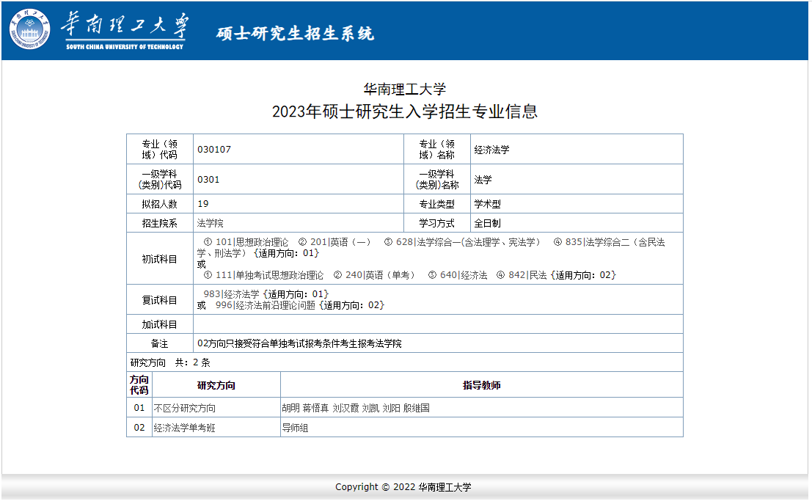This screenshot has height=504, width=812.
Task: Click the 研究方向 共: 2 条 row
Action: pyautogui.click(x=404, y=362)
